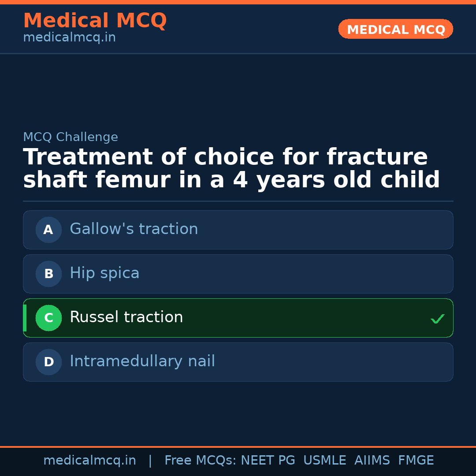Select the circular D icon beside Intramedullary nail
Image resolution: width=476 pixels, height=476 pixels.
pos(48,362)
